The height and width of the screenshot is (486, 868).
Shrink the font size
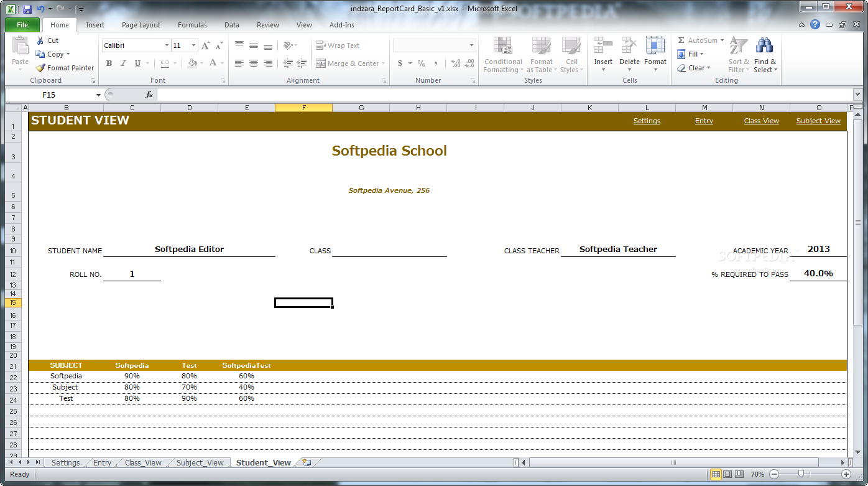[219, 45]
